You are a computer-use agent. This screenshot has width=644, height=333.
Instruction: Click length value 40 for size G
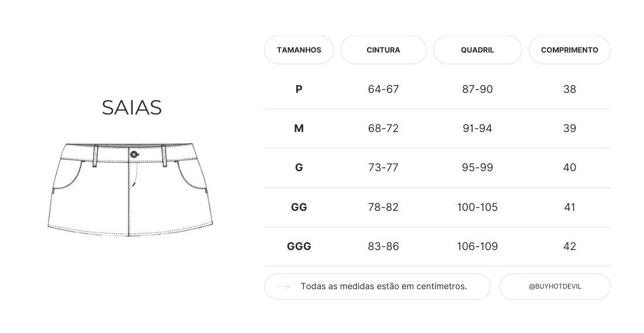coord(569,168)
